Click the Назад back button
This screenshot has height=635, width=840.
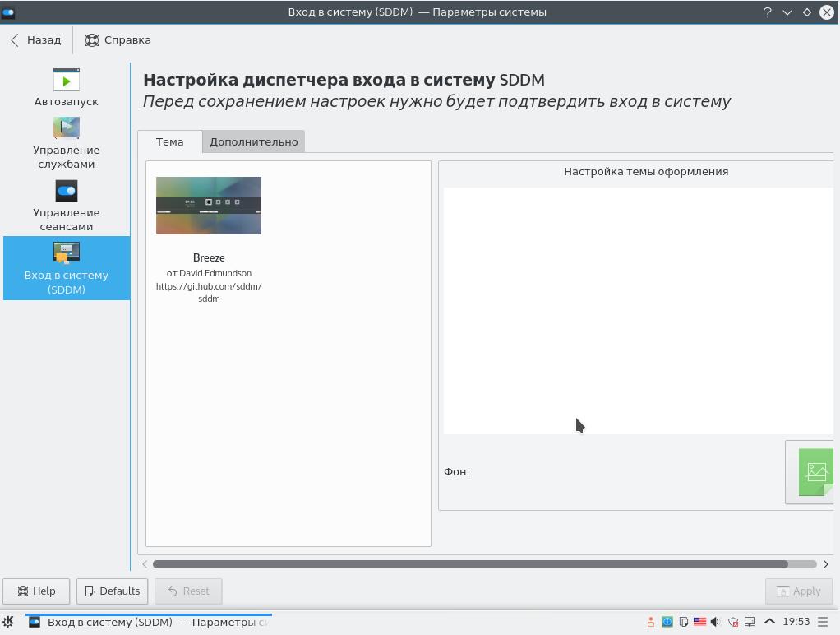[x=36, y=40]
